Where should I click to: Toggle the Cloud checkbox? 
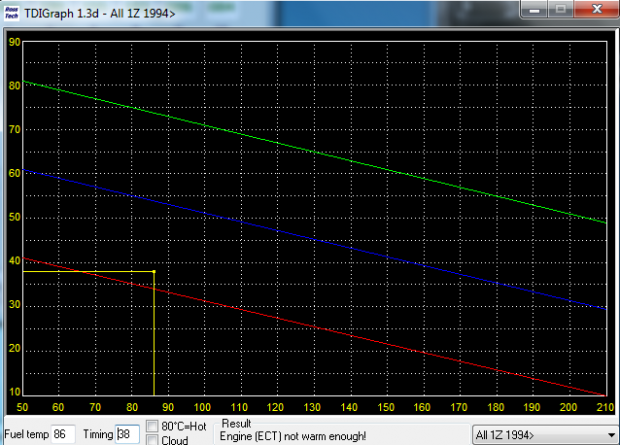click(152, 440)
